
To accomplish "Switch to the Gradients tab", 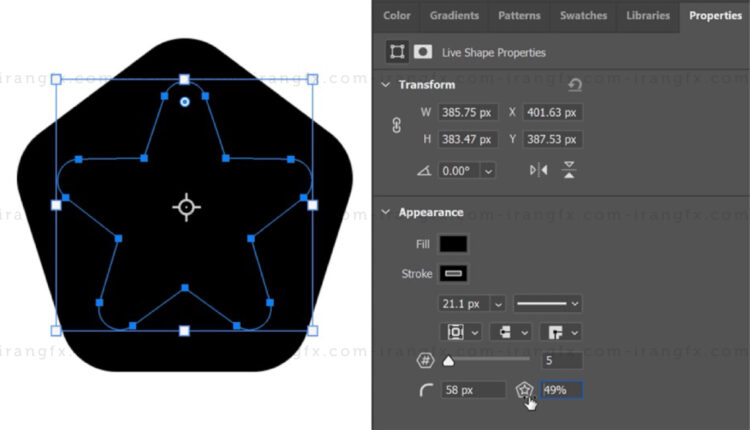I will (x=454, y=15).
